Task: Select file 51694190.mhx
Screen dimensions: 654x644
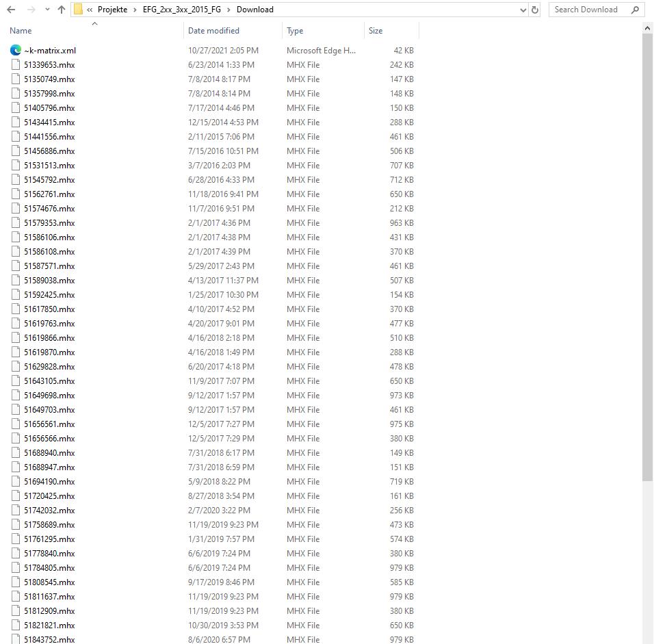Action: tap(49, 482)
